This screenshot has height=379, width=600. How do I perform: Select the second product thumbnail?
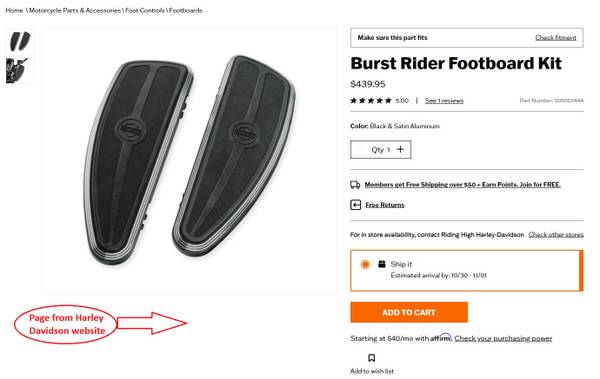[x=17, y=70]
